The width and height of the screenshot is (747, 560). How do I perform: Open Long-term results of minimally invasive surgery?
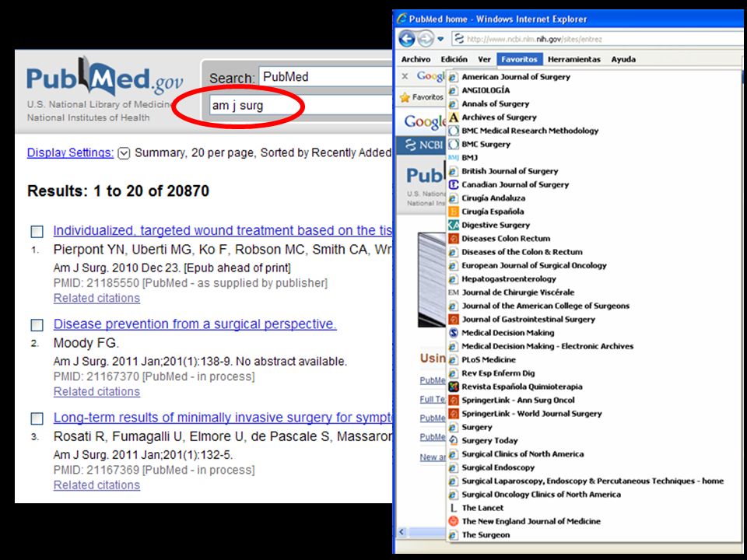(x=223, y=418)
